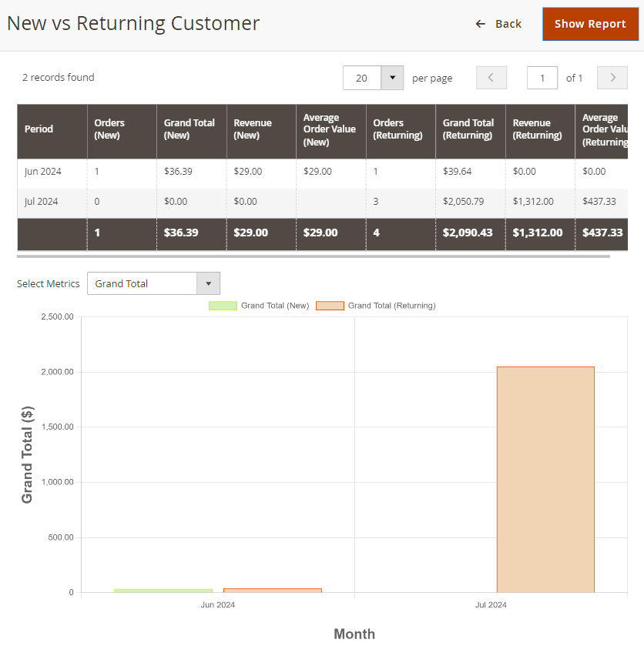Viewport: 644px width, 646px height.
Task: Click the Select Metrics label
Action: (49, 283)
